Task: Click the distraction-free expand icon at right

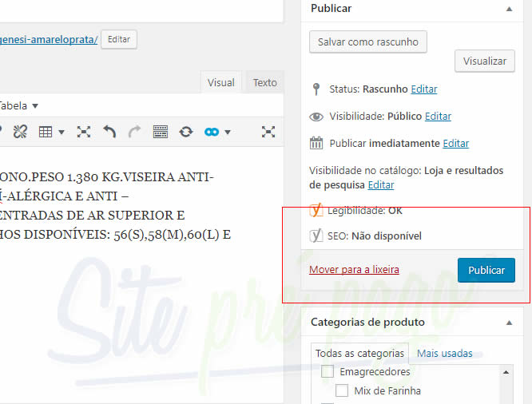Action: [x=268, y=132]
